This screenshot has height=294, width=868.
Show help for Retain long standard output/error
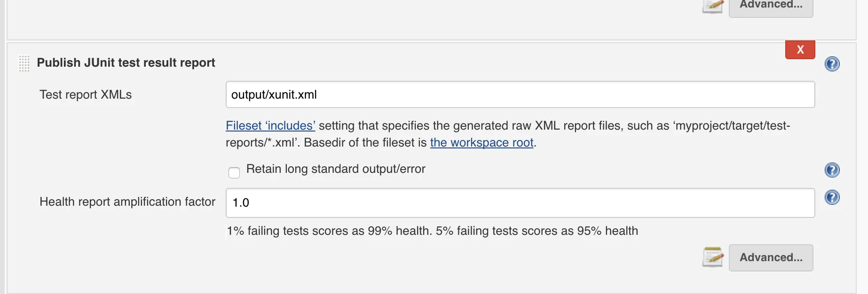pos(832,170)
